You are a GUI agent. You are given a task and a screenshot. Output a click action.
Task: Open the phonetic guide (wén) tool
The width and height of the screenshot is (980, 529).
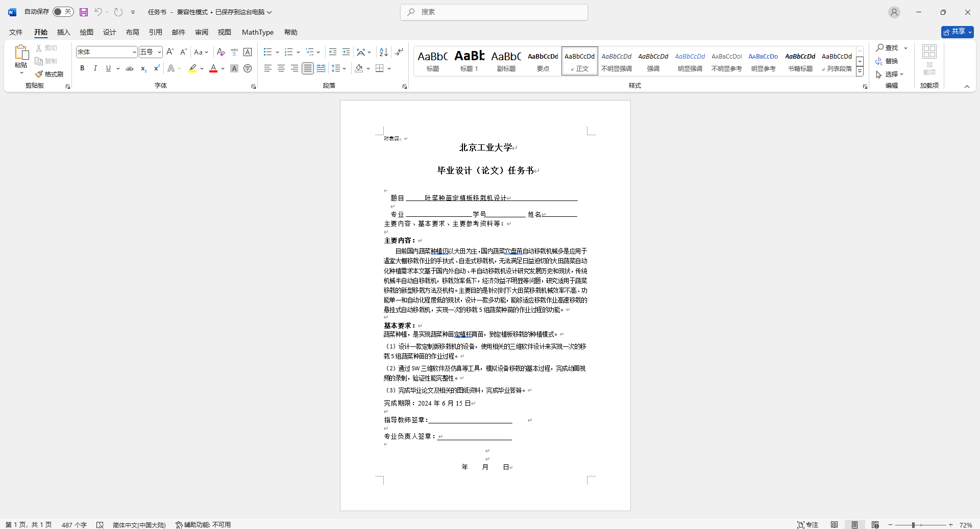tap(234, 52)
